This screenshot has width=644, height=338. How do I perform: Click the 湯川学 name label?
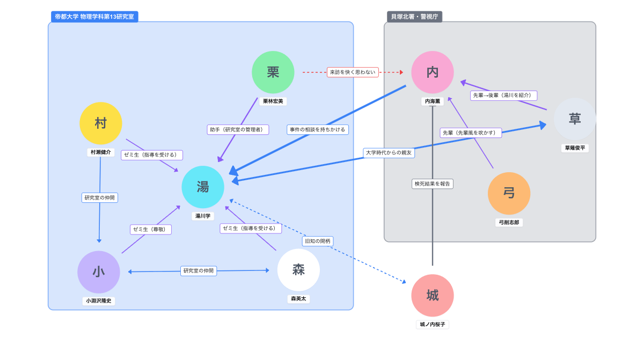[203, 216]
